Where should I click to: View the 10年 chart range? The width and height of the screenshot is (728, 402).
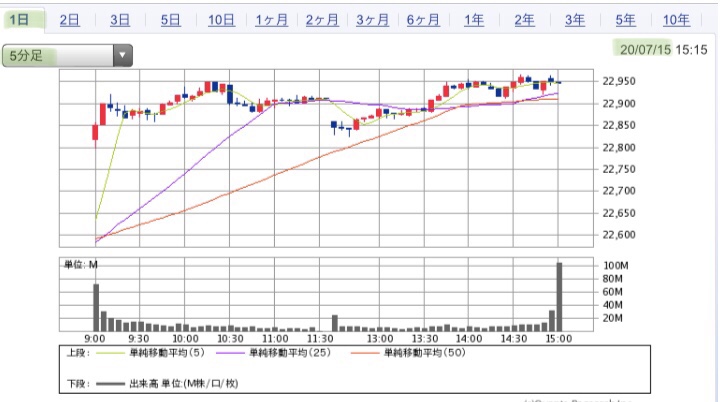pyautogui.click(x=676, y=20)
